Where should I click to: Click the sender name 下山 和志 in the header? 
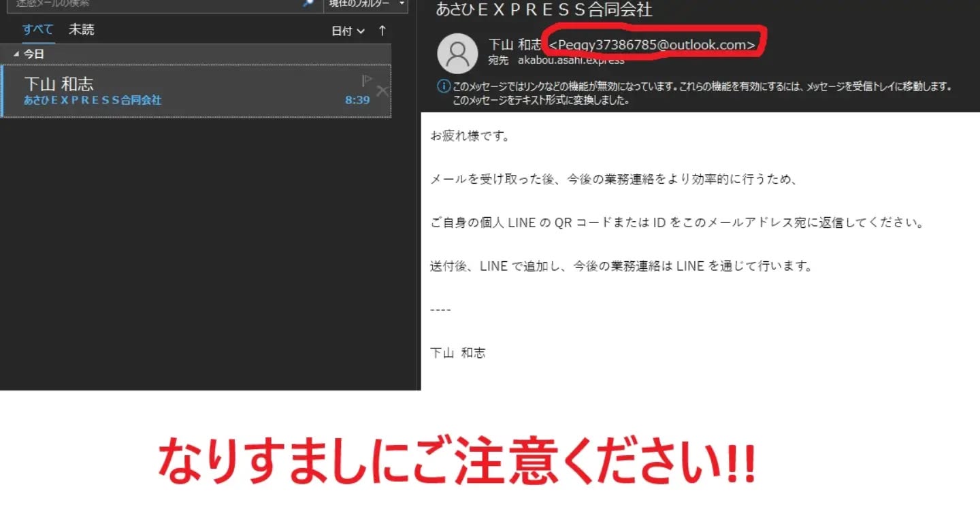(x=514, y=45)
